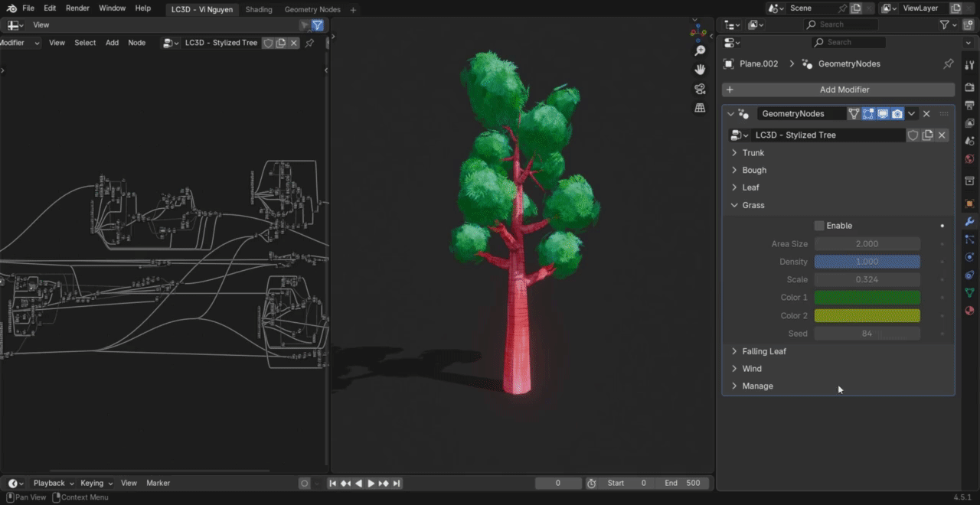Screen dimensions: 980x505
Task: Open the Keying dropdown
Action: tap(96, 483)
